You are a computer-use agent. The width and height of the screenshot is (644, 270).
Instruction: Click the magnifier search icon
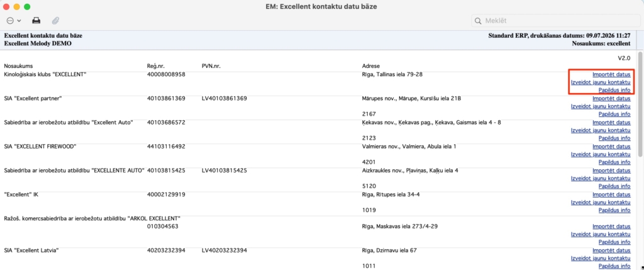tap(478, 21)
